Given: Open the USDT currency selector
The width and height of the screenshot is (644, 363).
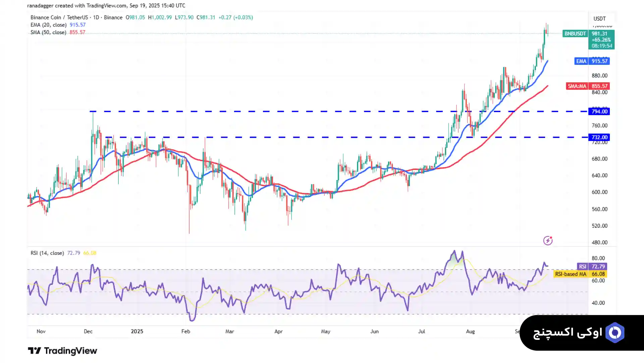Looking at the screenshot, I should (x=599, y=19).
